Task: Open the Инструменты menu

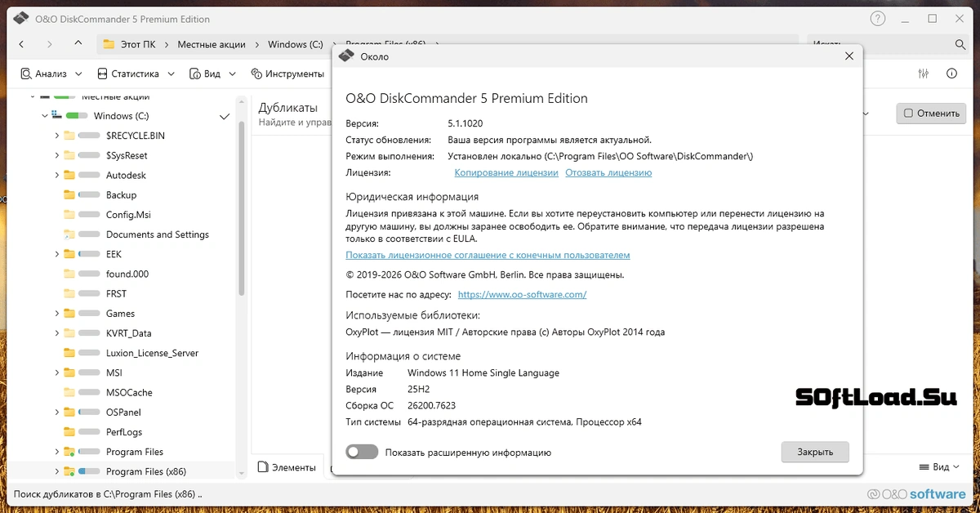Action: [x=287, y=74]
